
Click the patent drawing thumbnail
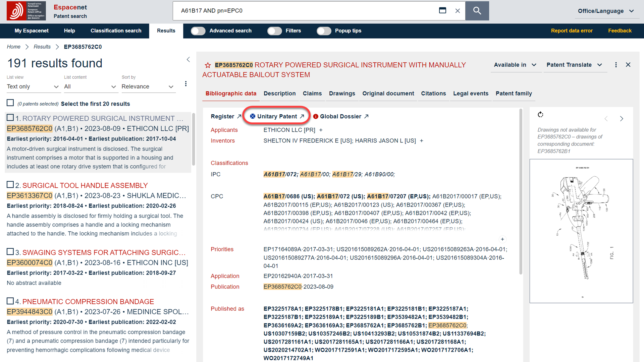click(x=581, y=231)
